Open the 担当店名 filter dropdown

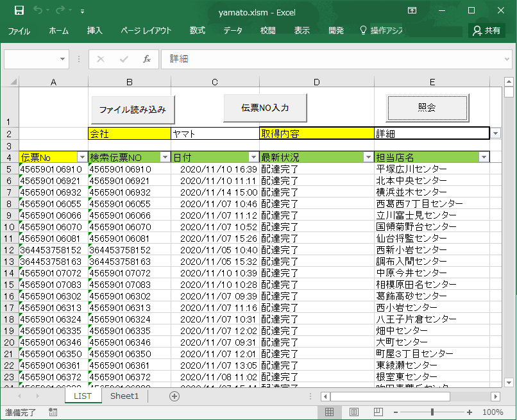pyautogui.click(x=484, y=158)
